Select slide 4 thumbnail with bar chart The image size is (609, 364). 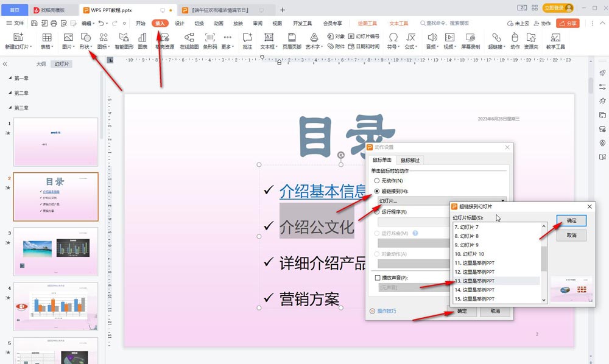tap(56, 307)
